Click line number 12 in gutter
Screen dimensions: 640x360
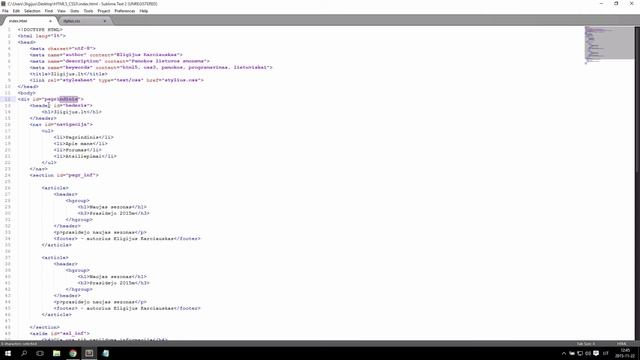point(8,99)
